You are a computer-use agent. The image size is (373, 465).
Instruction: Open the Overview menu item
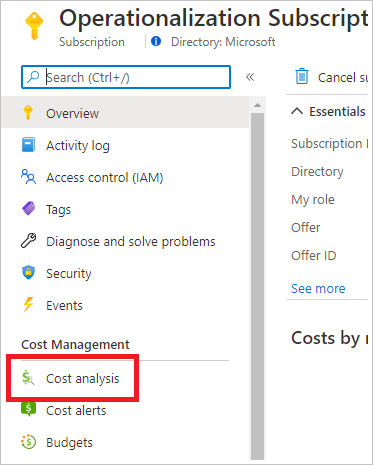pos(125,113)
